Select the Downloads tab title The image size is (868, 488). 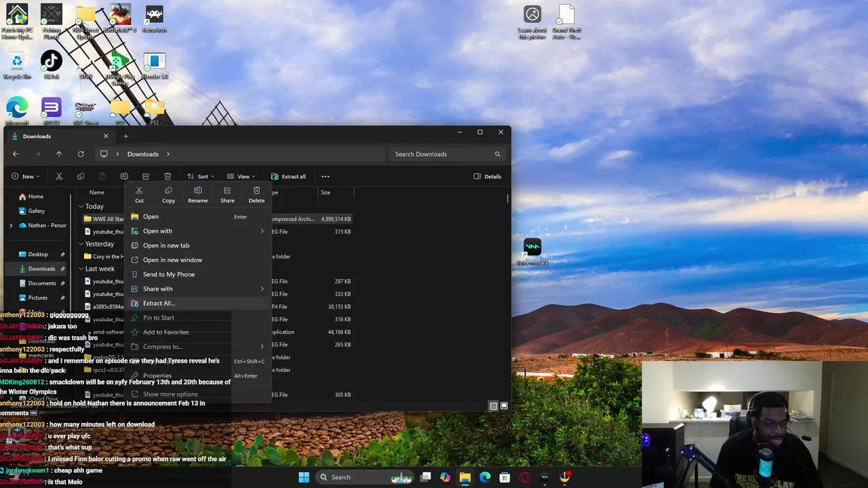coord(37,136)
